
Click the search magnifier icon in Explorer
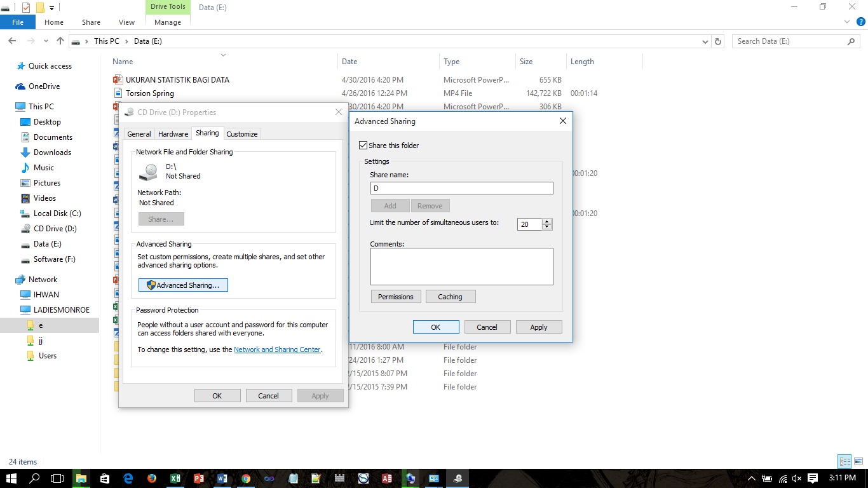851,41
